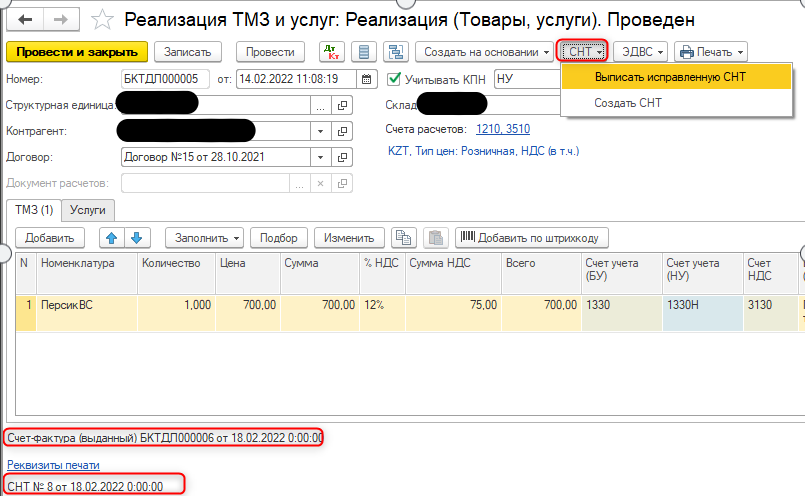
Task: Click Провести и закрыть button
Action: coord(77,52)
